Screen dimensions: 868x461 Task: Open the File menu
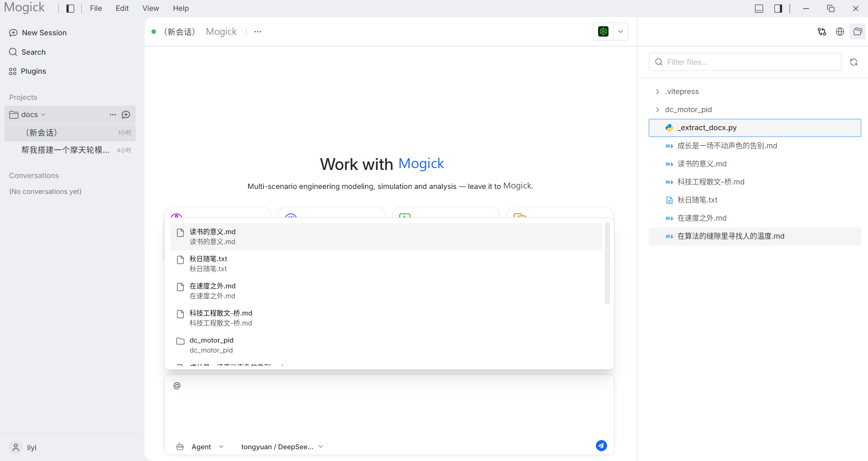tap(96, 8)
